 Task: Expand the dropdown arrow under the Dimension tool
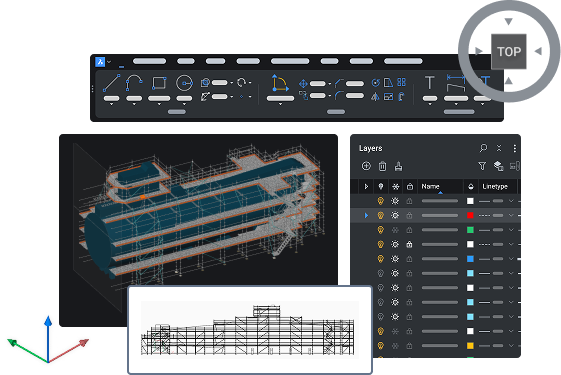[456, 104]
